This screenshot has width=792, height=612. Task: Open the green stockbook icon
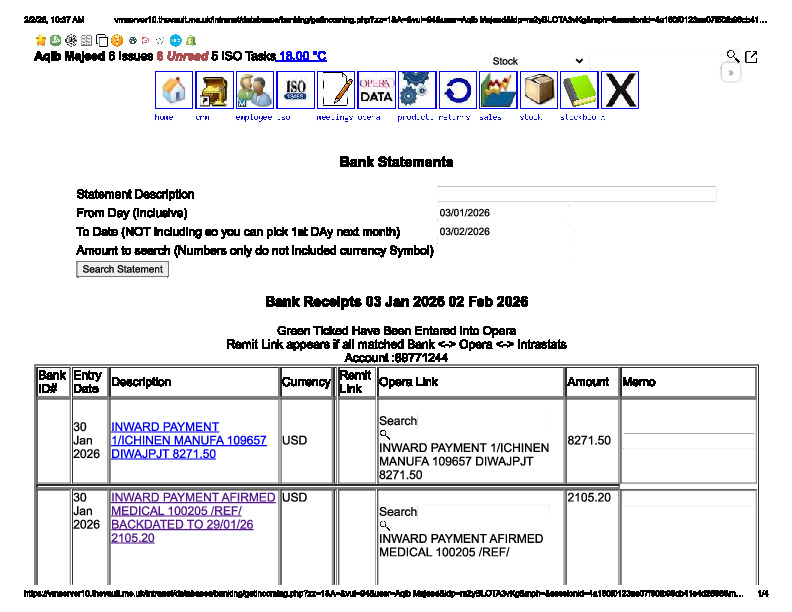[579, 91]
